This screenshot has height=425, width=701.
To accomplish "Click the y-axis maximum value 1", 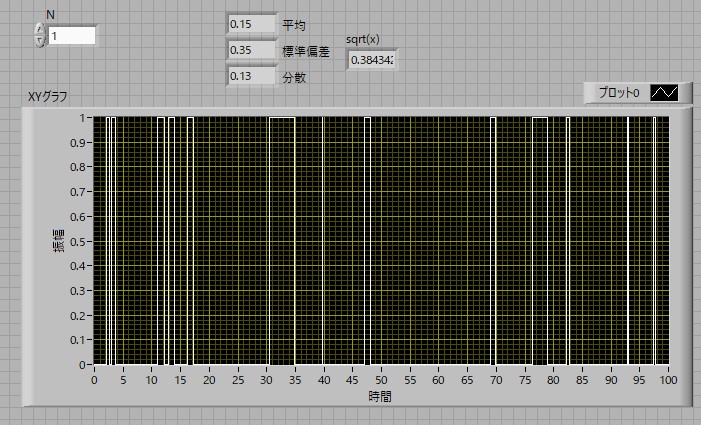I will coord(83,117).
